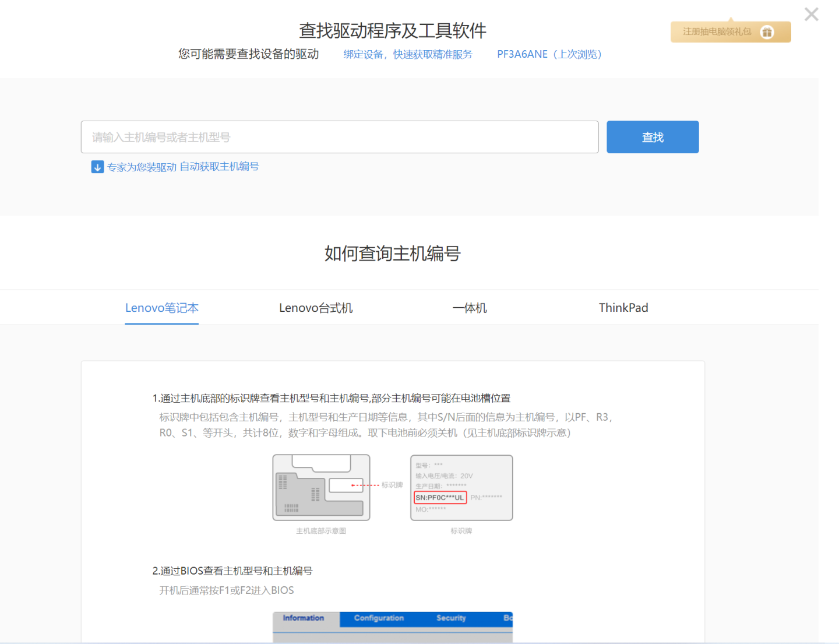Click 专家为您装驱动 link
The height and width of the screenshot is (644, 839).
(x=142, y=167)
